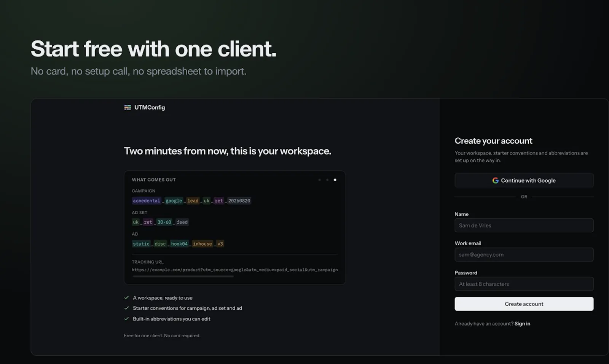Click the 'lead' campaign tag
The width and height of the screenshot is (609, 364).
(193, 201)
